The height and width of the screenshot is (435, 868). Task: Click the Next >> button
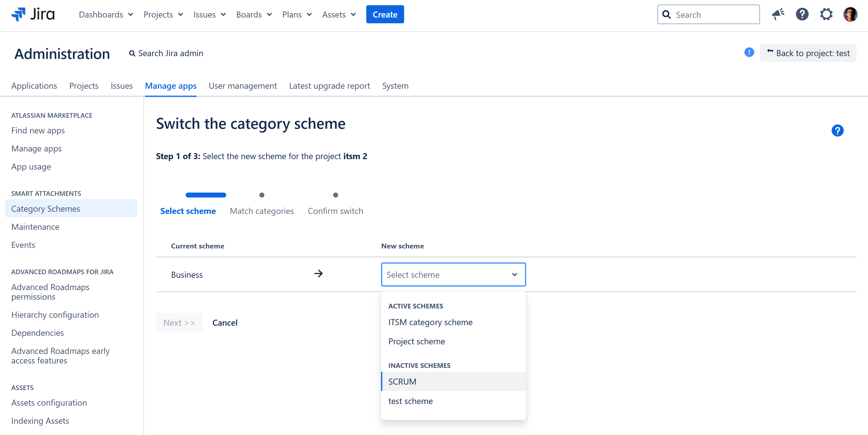click(x=179, y=322)
